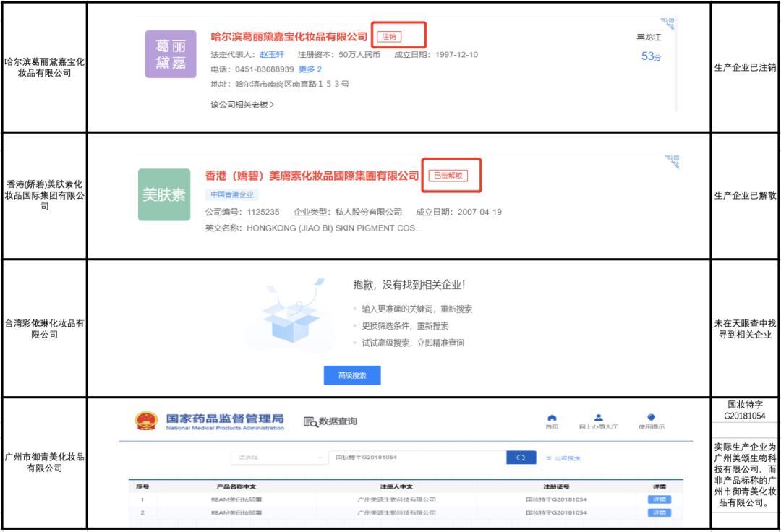781x532 pixels.
Task: Click the 葛丽黛嘉 purple company logo
Action: click(171, 54)
